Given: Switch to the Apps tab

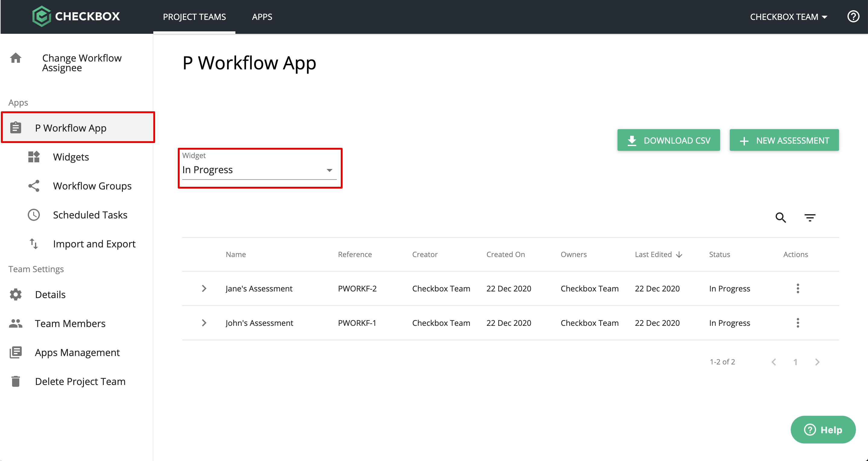Looking at the screenshot, I should (262, 17).
